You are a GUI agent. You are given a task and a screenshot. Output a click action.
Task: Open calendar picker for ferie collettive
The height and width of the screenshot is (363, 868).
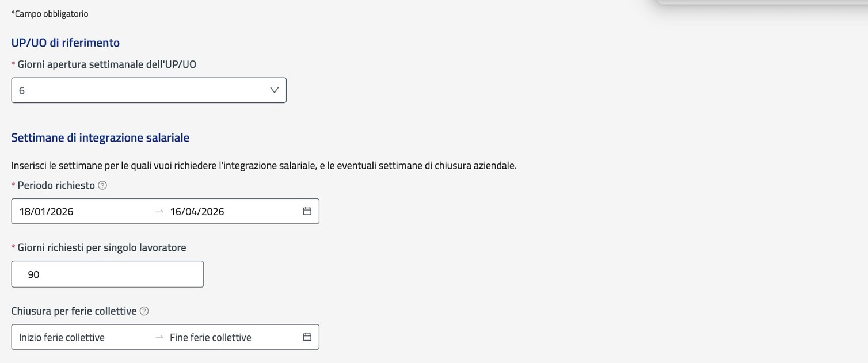tap(307, 337)
